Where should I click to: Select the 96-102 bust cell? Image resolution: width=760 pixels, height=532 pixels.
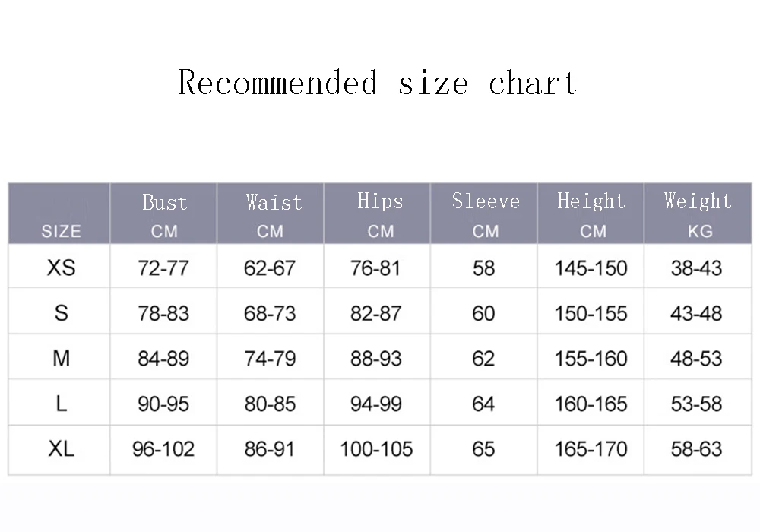(163, 449)
